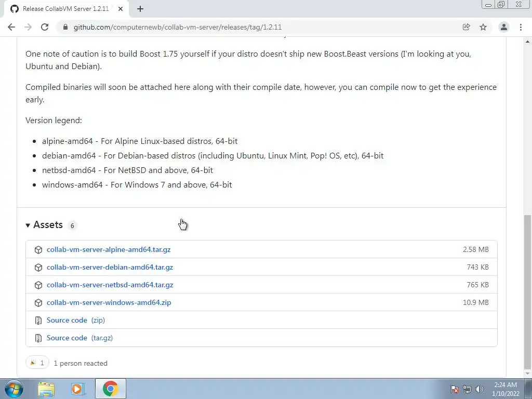Screen dimensions: 532x399
Task: Click the 765 KB size of the netbsd asset
Action: point(478,285)
